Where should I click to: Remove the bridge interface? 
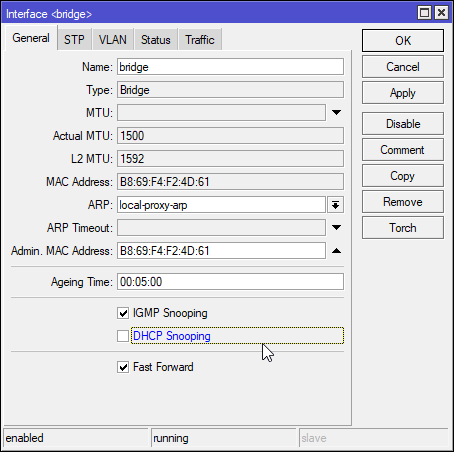point(403,202)
